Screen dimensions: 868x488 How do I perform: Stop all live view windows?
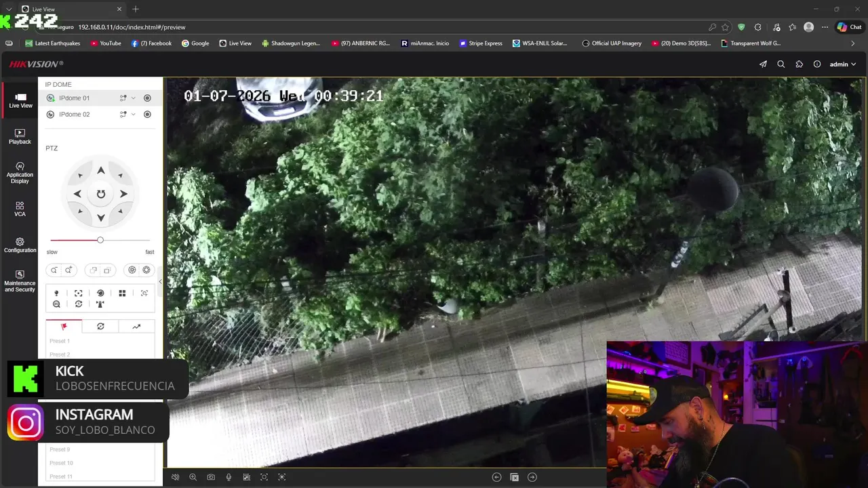tap(514, 477)
